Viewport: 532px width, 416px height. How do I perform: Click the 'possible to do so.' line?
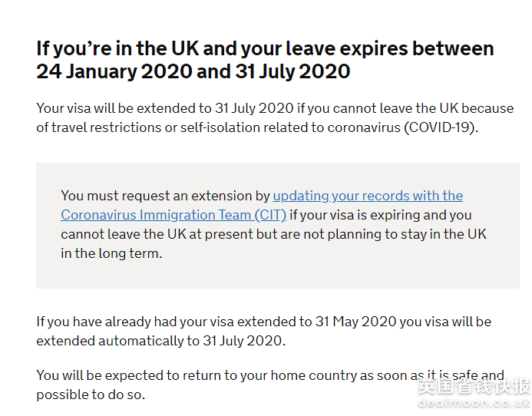(x=91, y=395)
